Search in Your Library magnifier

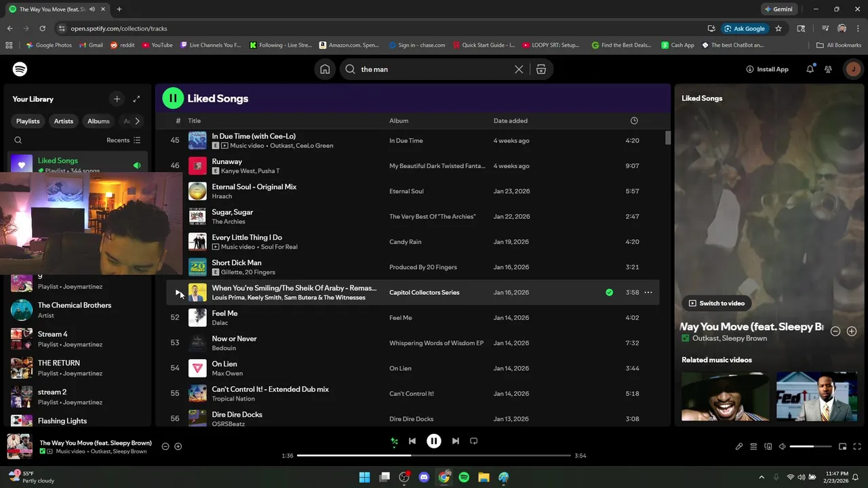(x=18, y=140)
